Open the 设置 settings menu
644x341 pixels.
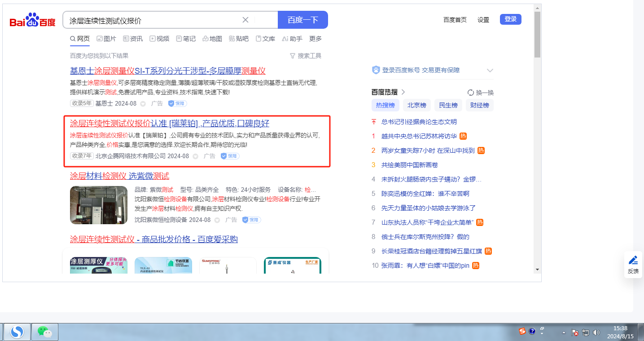(483, 20)
